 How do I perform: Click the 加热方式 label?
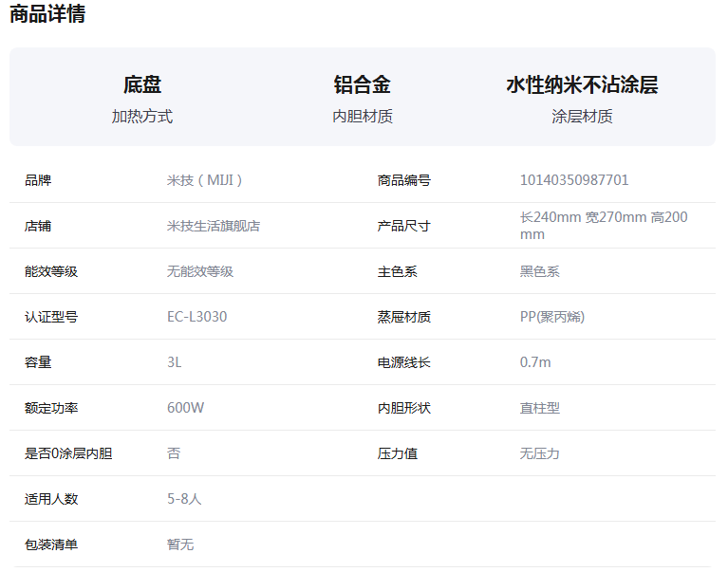pyautogui.click(x=142, y=116)
